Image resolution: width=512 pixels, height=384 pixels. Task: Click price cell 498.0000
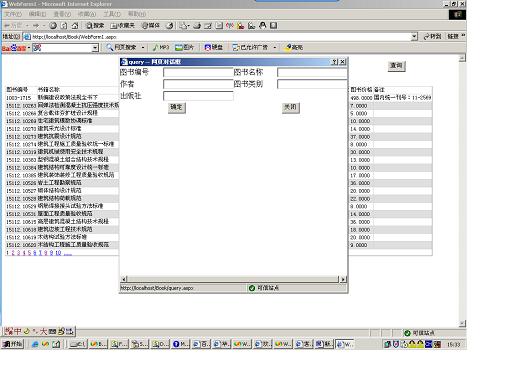point(361,98)
